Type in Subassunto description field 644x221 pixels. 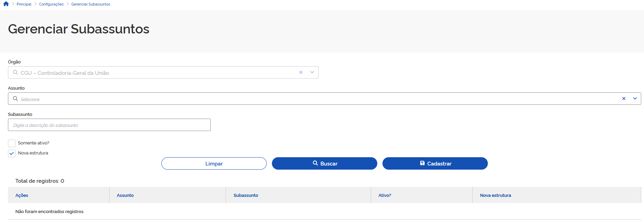coord(109,125)
